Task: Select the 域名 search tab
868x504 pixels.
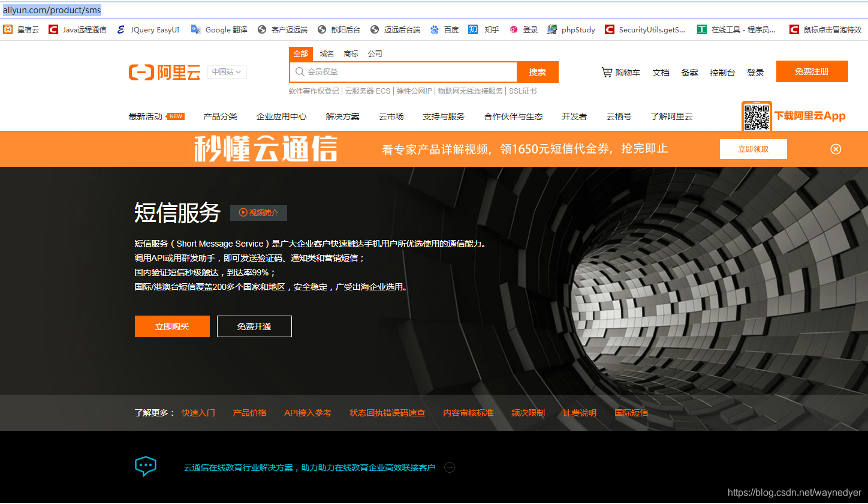Action: coord(327,54)
